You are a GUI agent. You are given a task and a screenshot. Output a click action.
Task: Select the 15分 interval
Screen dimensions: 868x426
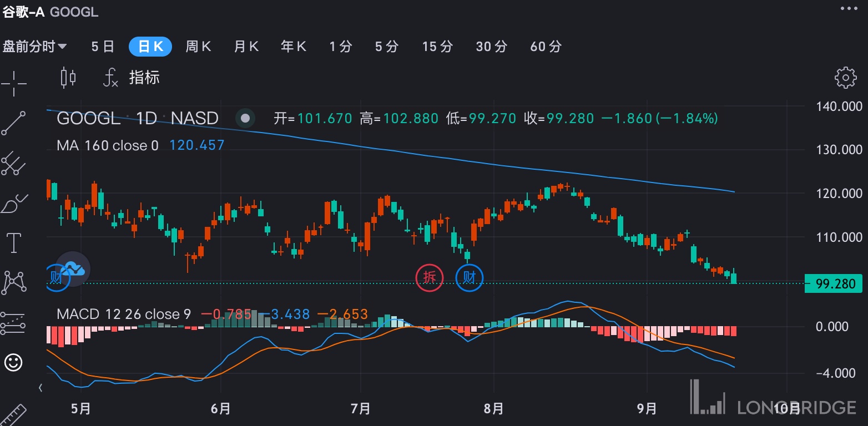(x=437, y=47)
